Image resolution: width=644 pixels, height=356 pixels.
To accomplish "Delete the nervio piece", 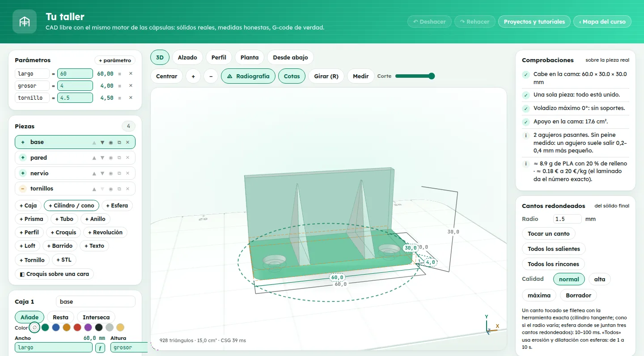I will coord(127,174).
